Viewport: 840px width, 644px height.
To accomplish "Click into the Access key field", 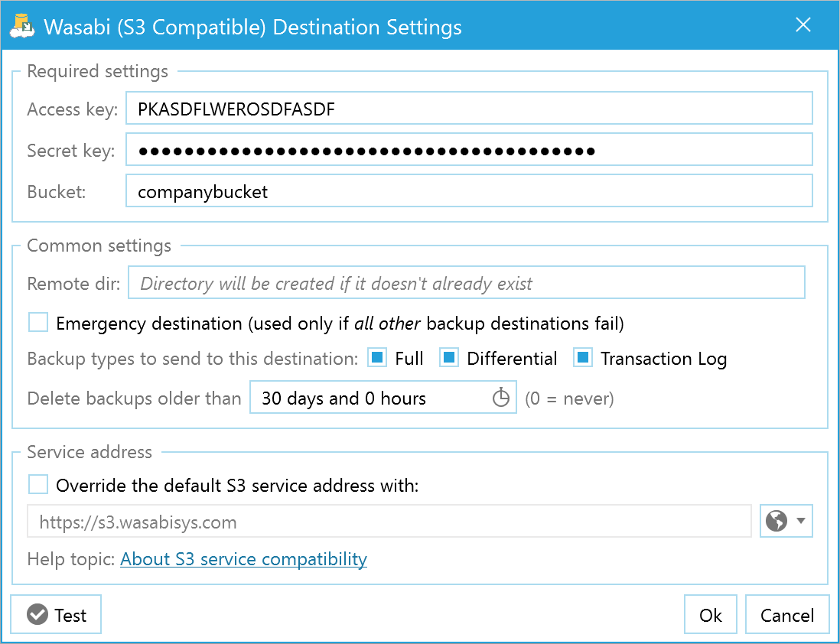I will pos(469,109).
